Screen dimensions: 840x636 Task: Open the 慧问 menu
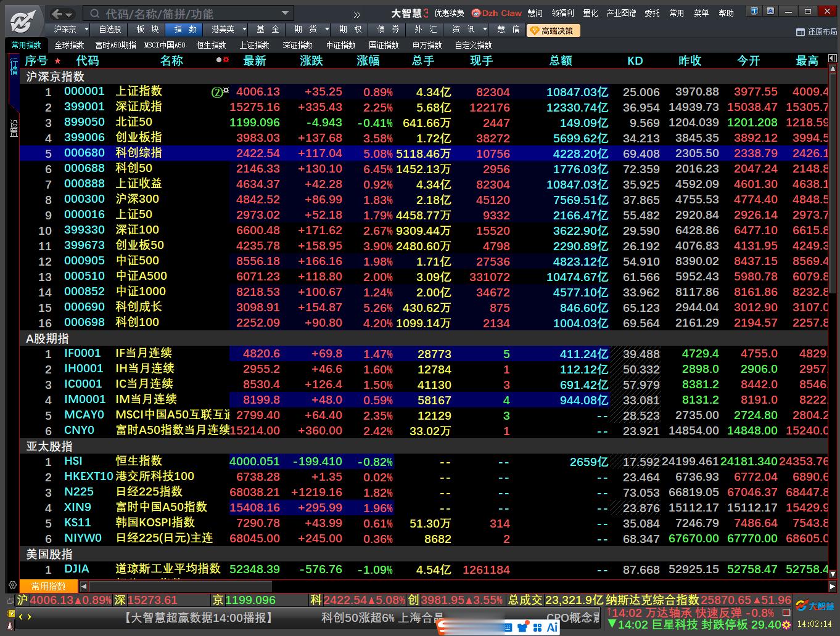[535, 13]
